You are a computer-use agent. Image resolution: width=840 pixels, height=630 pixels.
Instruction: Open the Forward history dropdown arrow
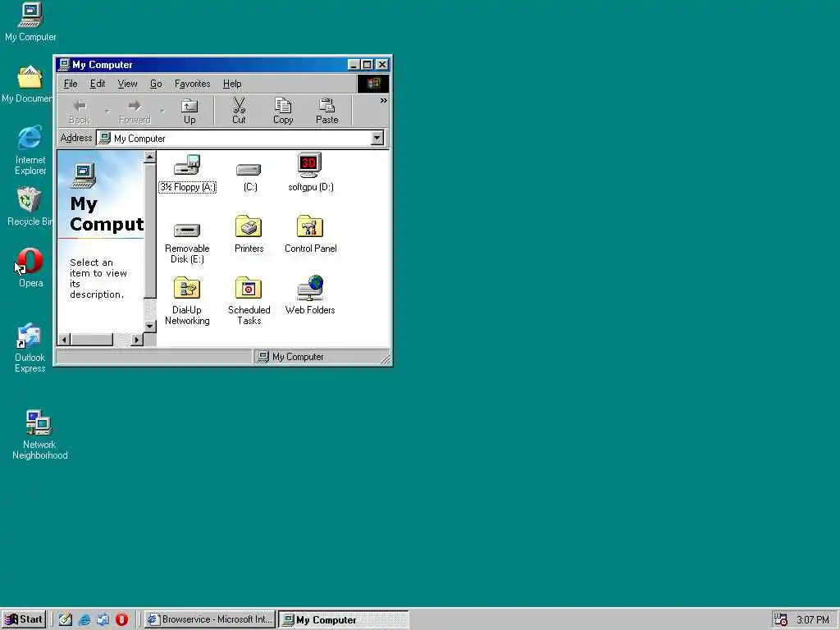coord(162,112)
